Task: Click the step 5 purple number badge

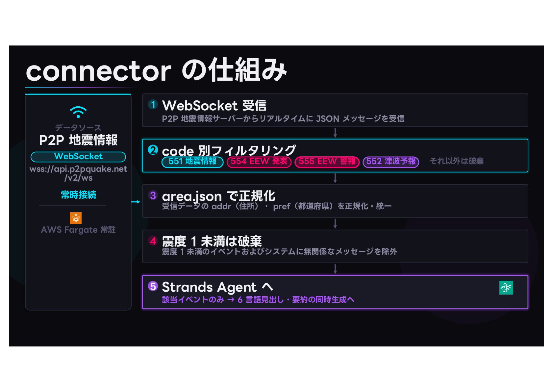Action: [x=153, y=286]
